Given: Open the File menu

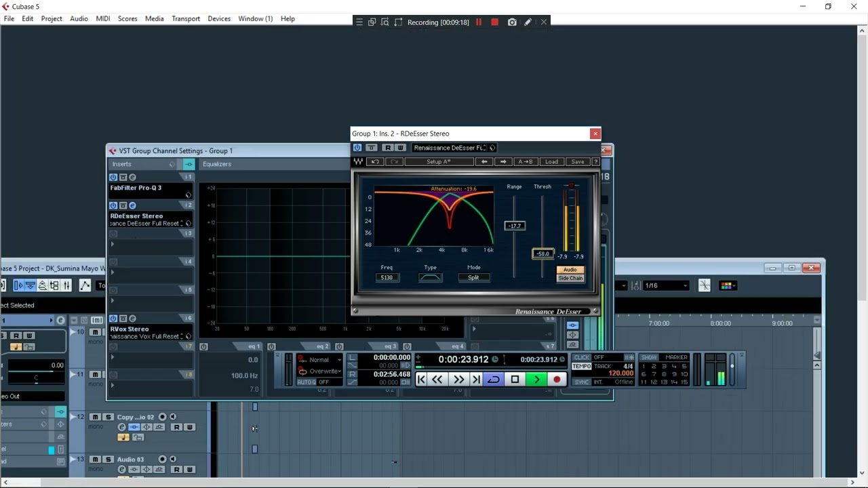Looking at the screenshot, I should point(9,18).
